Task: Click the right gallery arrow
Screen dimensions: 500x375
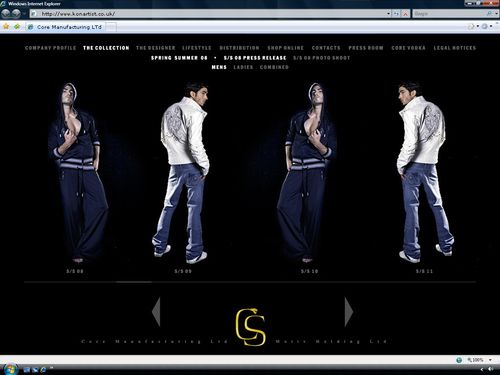Action: point(349,312)
